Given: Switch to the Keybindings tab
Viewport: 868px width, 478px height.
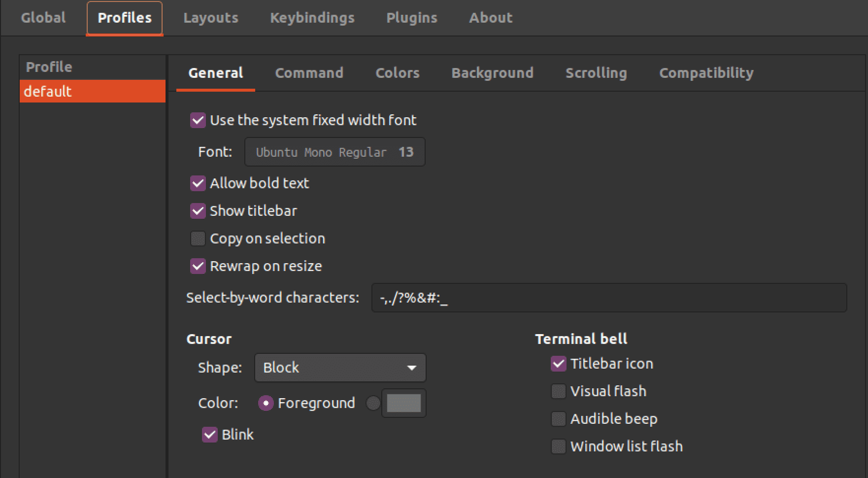Looking at the screenshot, I should coord(312,18).
